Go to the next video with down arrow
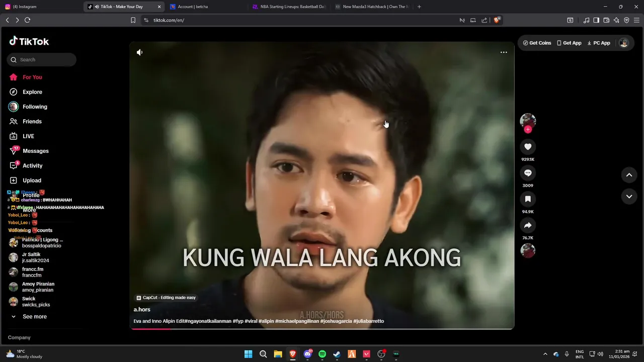 [x=629, y=197]
